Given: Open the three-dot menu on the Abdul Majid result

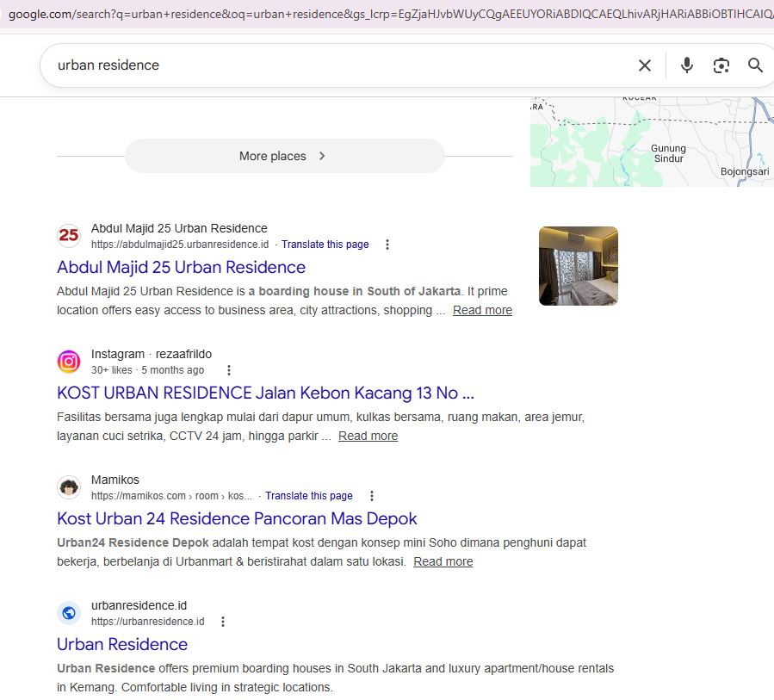Looking at the screenshot, I should (387, 244).
